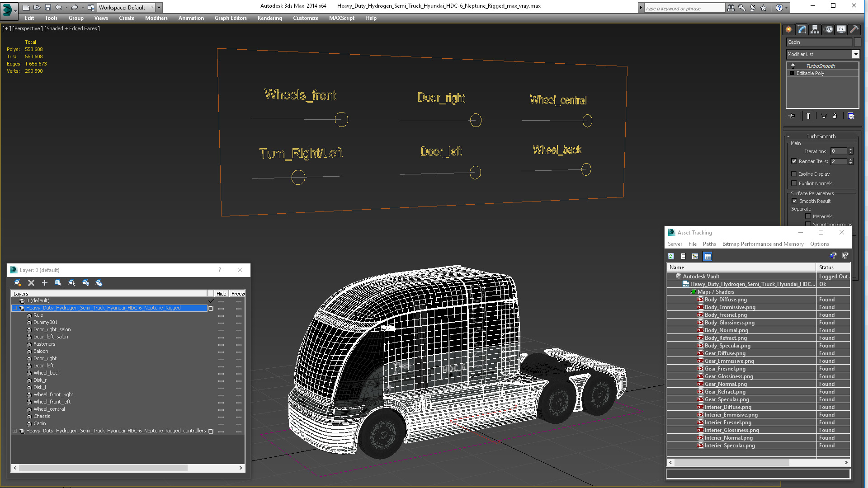Viewport: 868px width, 488px height.
Task: Click the Status column header in Asset Tracking
Action: (833, 267)
